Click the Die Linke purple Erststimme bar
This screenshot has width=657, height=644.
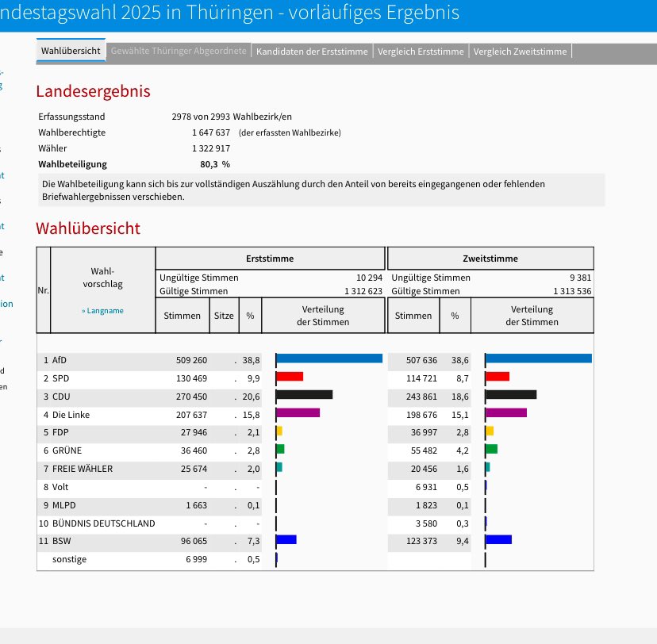point(298,413)
